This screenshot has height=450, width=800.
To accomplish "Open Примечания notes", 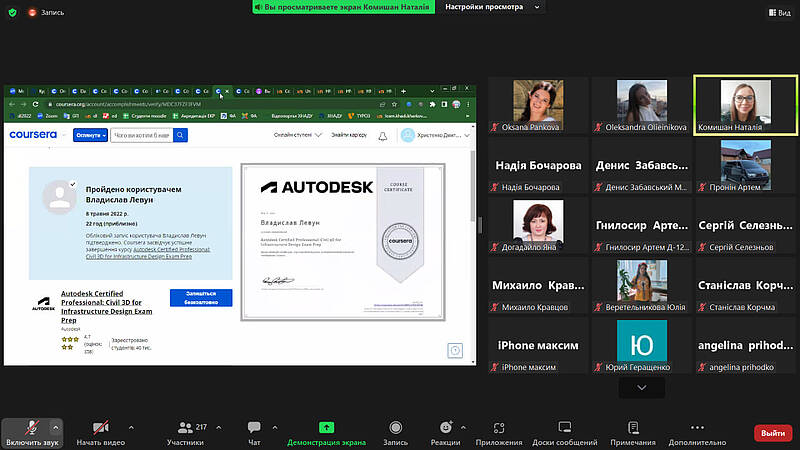I will pyautogui.click(x=633, y=433).
